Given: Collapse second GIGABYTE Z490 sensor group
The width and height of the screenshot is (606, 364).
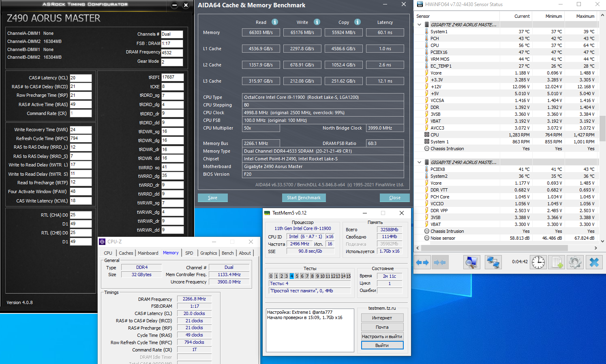Looking at the screenshot, I should [419, 162].
